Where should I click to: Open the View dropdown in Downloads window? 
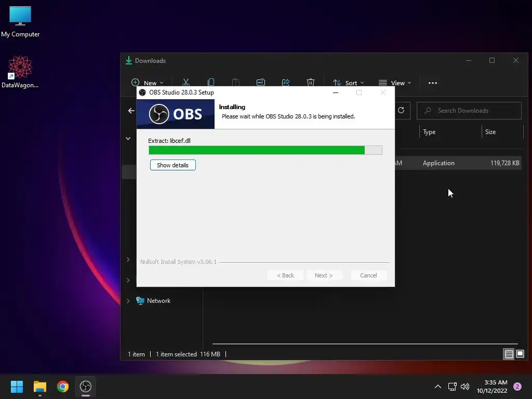pos(395,83)
